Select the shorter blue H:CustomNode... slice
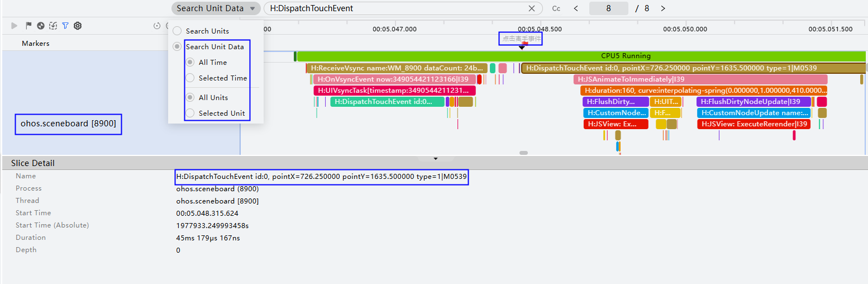 pyautogui.click(x=616, y=113)
